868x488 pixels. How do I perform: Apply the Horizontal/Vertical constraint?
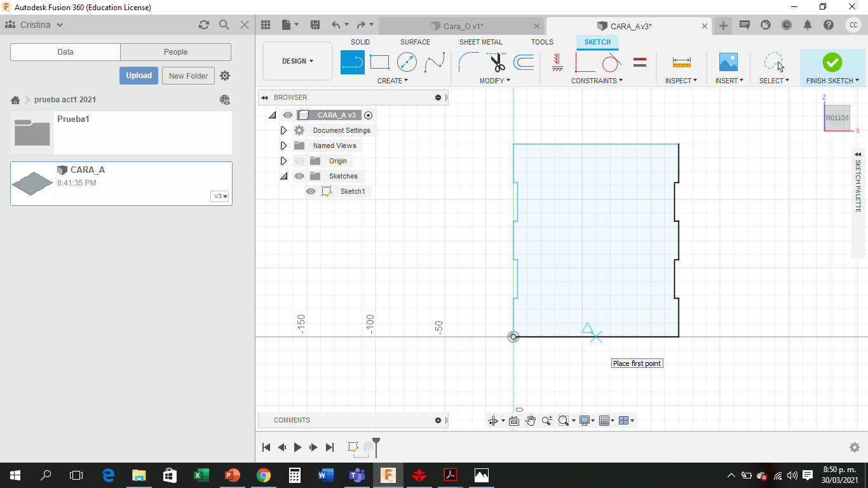(x=557, y=62)
